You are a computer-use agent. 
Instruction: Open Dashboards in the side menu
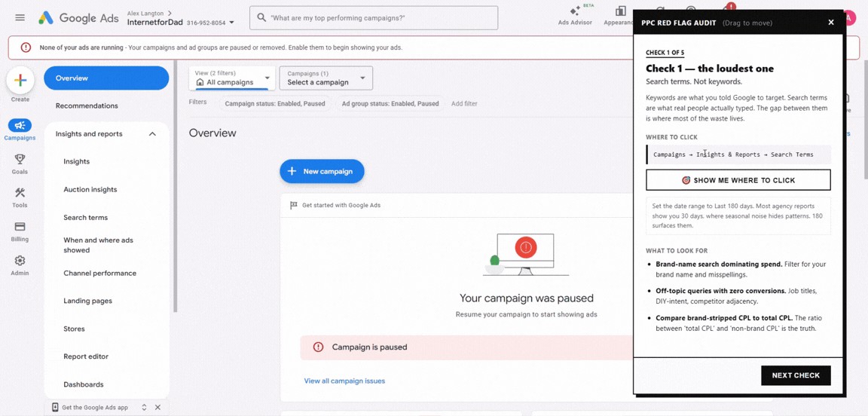[x=84, y=384]
